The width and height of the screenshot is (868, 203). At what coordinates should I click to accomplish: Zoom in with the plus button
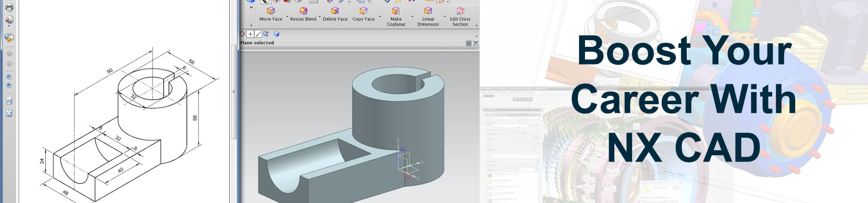click(9, 85)
